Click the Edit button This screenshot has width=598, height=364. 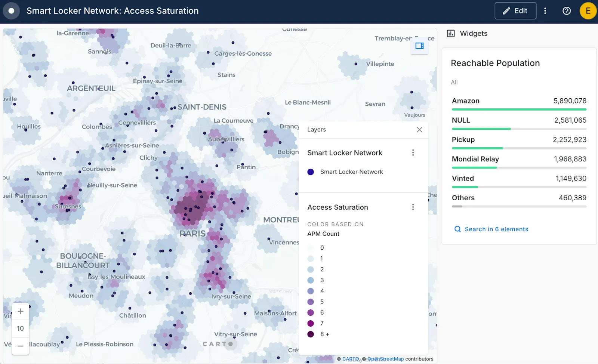[515, 11]
